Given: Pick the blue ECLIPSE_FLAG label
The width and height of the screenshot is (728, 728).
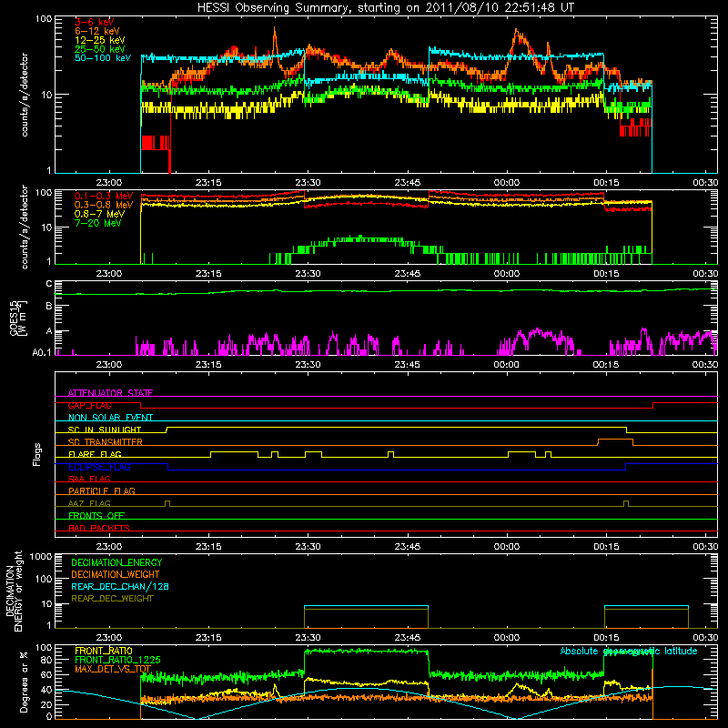Looking at the screenshot, I should [x=99, y=467].
